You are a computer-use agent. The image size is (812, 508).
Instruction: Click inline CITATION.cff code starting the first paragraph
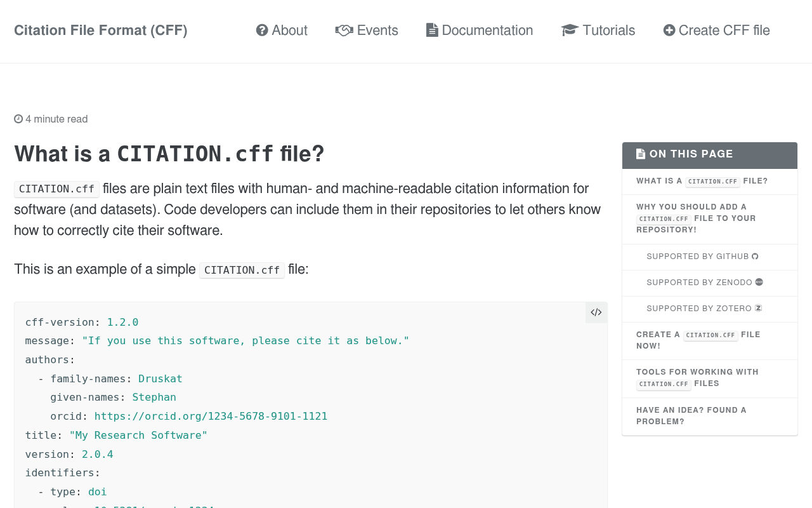(56, 189)
